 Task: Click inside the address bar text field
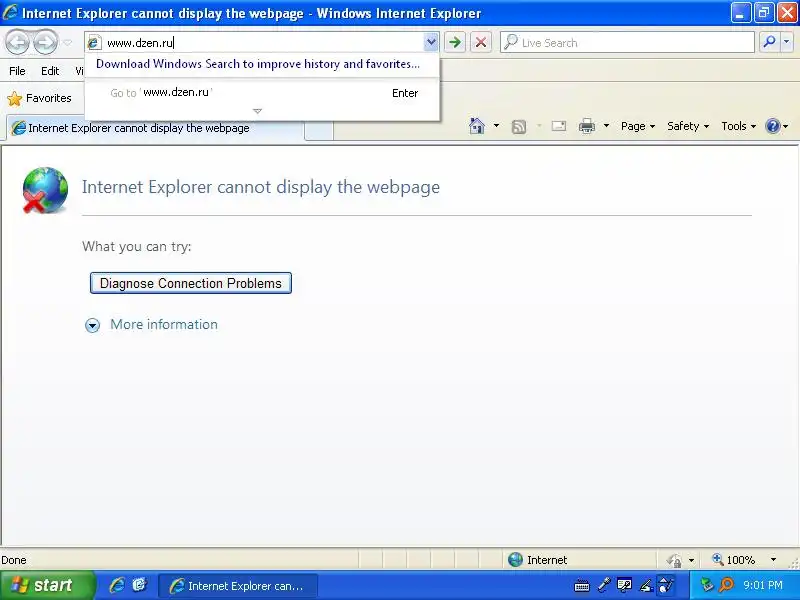[x=263, y=43]
